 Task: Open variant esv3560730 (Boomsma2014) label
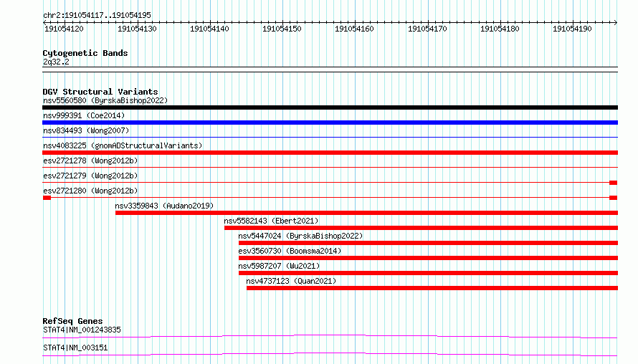[290, 251]
